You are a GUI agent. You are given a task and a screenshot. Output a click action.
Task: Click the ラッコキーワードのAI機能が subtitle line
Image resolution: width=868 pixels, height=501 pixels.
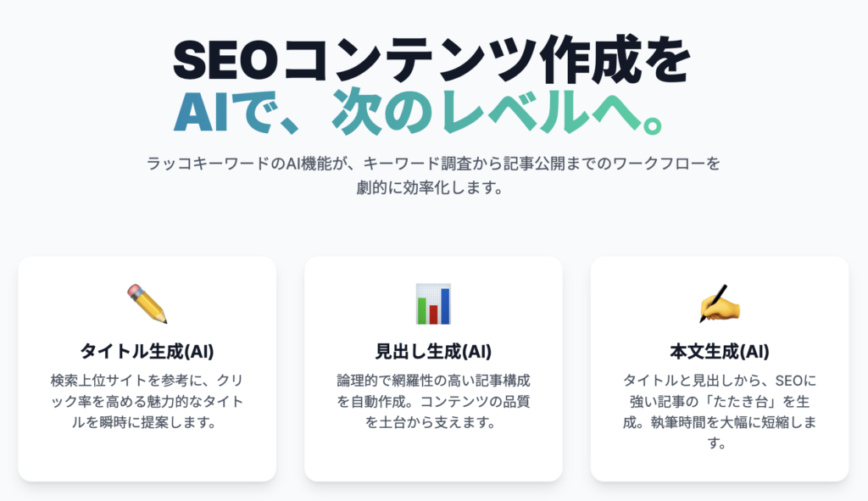[x=433, y=164]
